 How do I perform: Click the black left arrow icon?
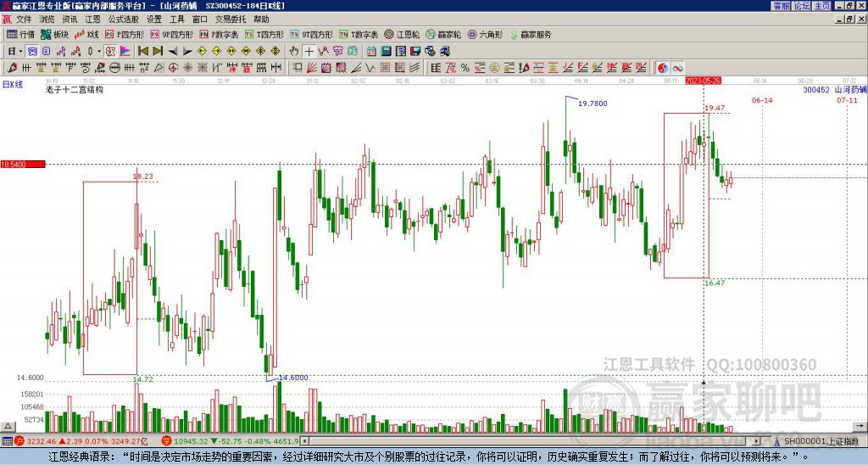tap(173, 52)
